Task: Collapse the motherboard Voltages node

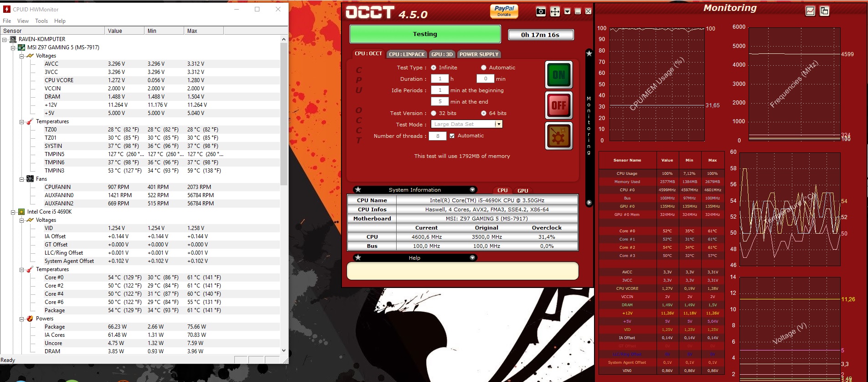Action: tap(21, 56)
